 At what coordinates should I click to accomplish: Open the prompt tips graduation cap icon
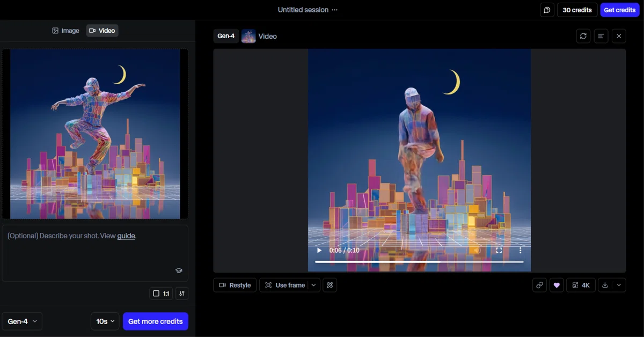click(179, 270)
